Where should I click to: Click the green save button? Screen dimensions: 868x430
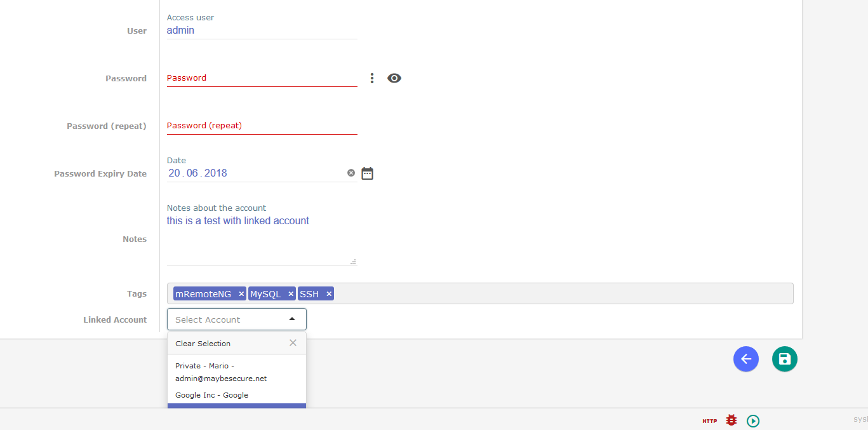(x=784, y=359)
